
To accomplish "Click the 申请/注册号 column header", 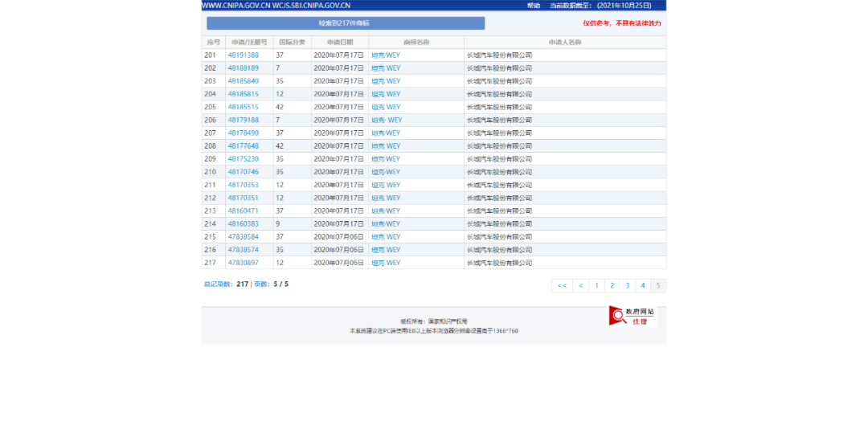I will pyautogui.click(x=249, y=42).
